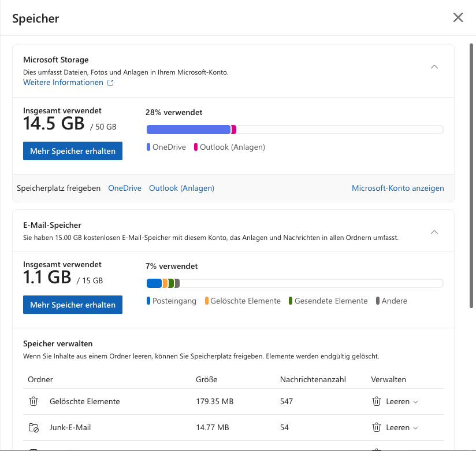Open the external link icon beside Weitere Informationen
476x451 pixels.
tap(110, 82)
